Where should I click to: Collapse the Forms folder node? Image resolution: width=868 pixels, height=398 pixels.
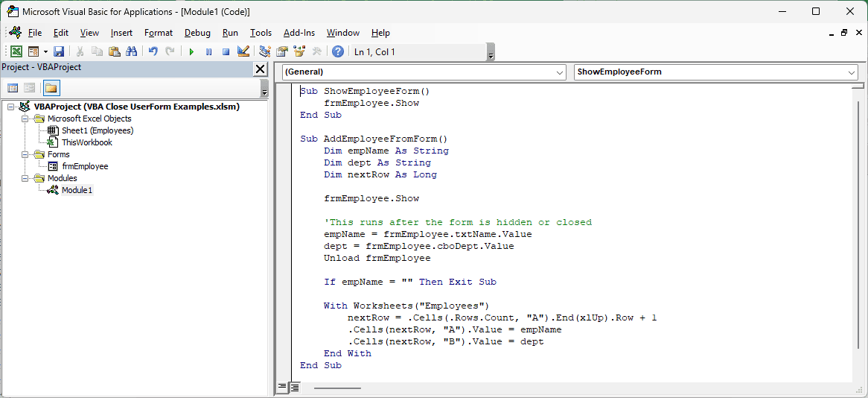pyautogui.click(x=25, y=154)
